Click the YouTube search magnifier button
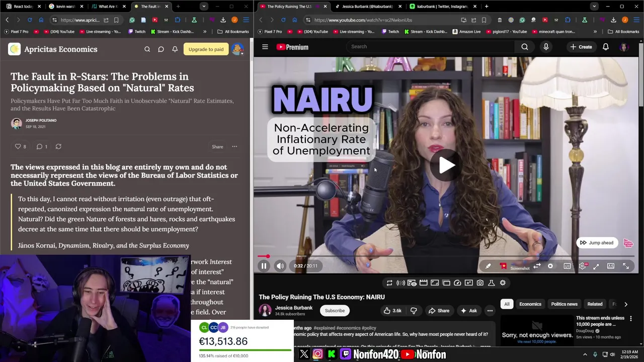 525,47
